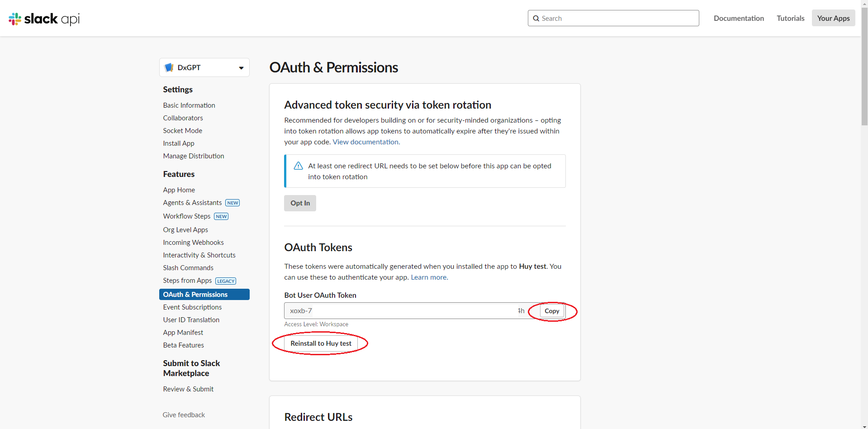This screenshot has height=429, width=868.
Task: Open the Tutorials page
Action: (x=790, y=18)
